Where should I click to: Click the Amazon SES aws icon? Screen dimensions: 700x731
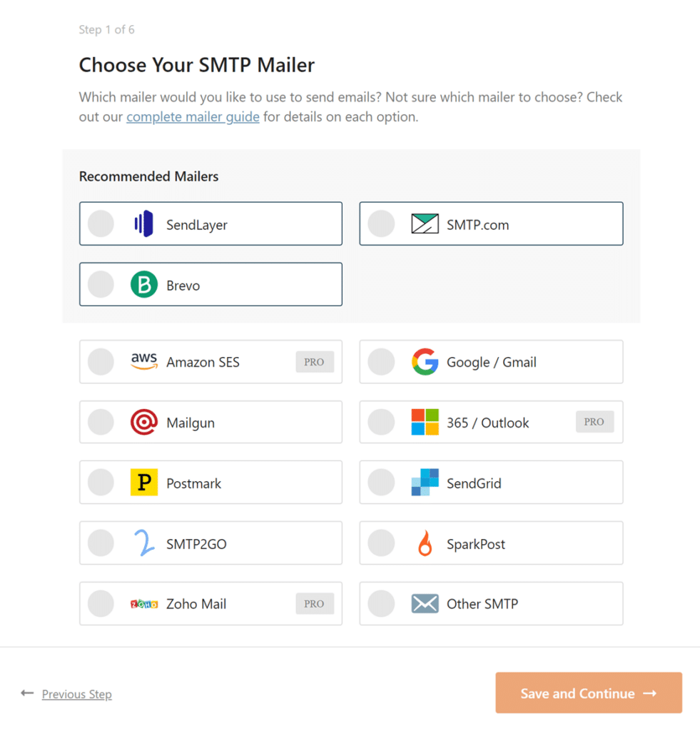click(144, 362)
